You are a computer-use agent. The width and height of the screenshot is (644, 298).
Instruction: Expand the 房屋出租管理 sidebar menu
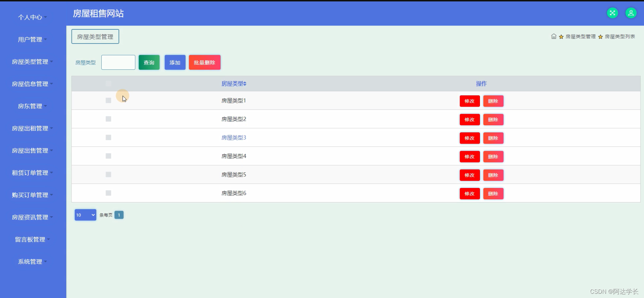32,128
